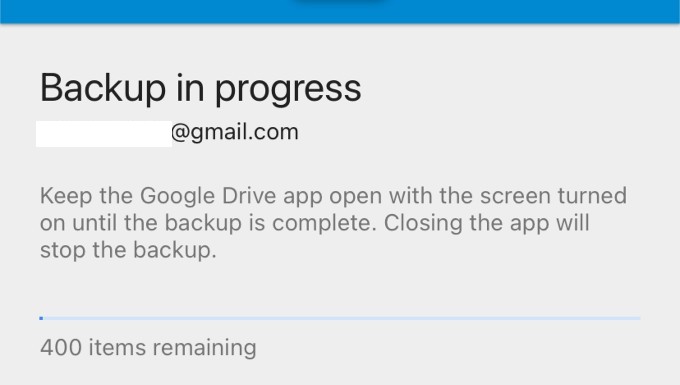Click the blue header bar at top
This screenshot has height=385, width=680.
point(340,11)
